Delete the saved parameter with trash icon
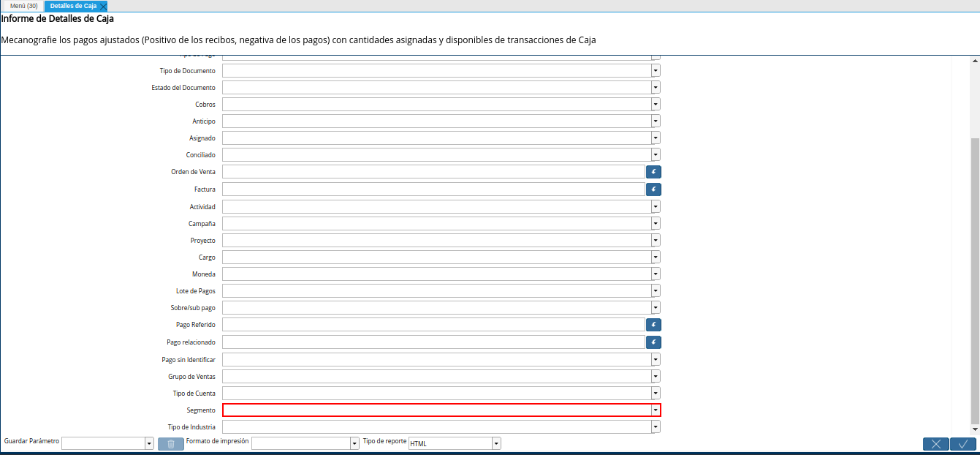980x455 pixels. 170,443
